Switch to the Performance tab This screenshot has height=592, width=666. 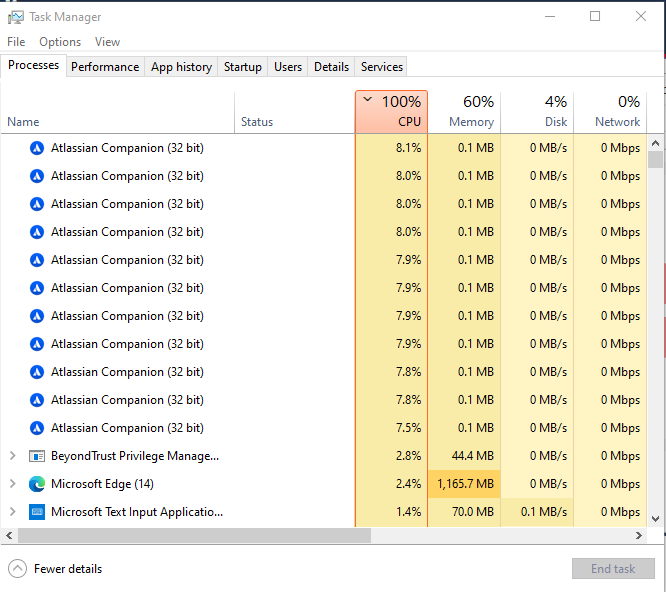pos(105,67)
